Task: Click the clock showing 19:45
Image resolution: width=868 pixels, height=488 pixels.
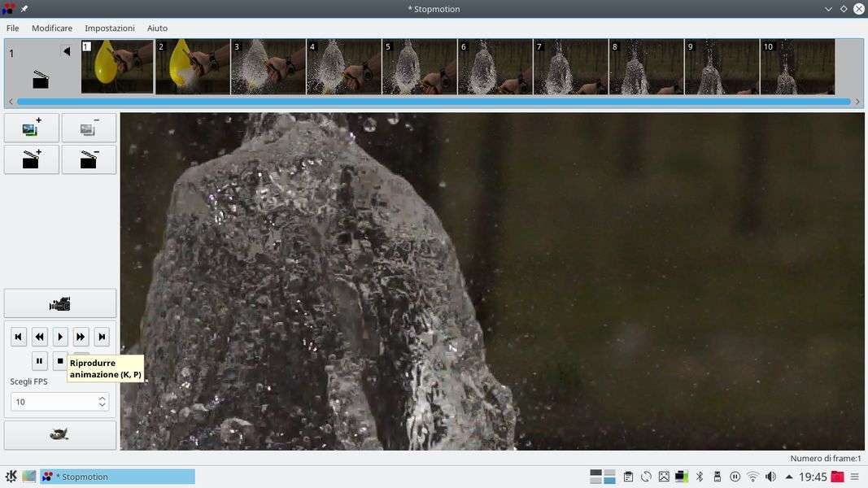Action: coord(813,477)
